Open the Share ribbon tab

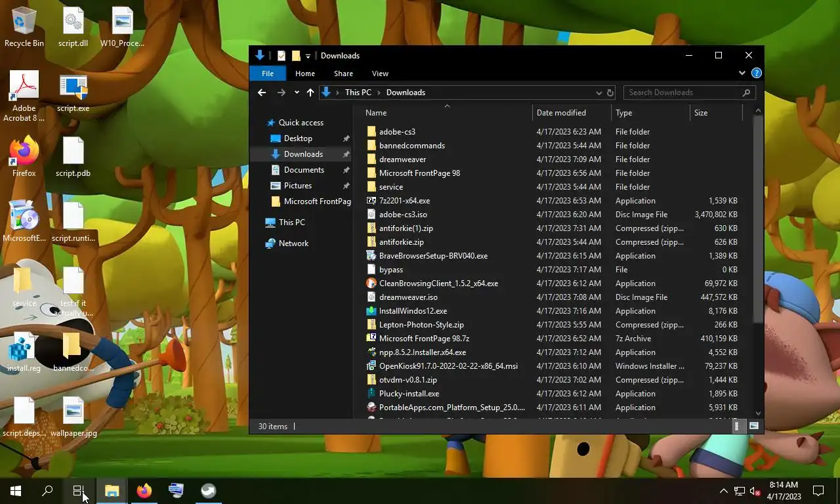click(x=343, y=73)
